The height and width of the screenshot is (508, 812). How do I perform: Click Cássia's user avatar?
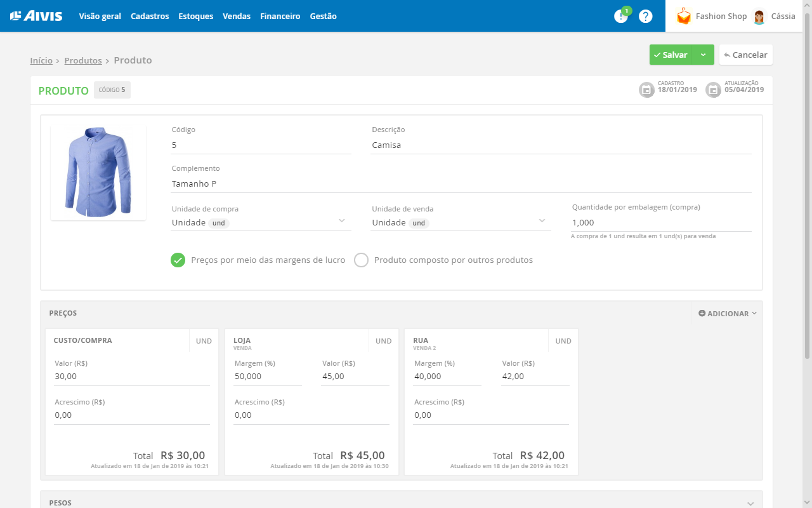pos(759,17)
